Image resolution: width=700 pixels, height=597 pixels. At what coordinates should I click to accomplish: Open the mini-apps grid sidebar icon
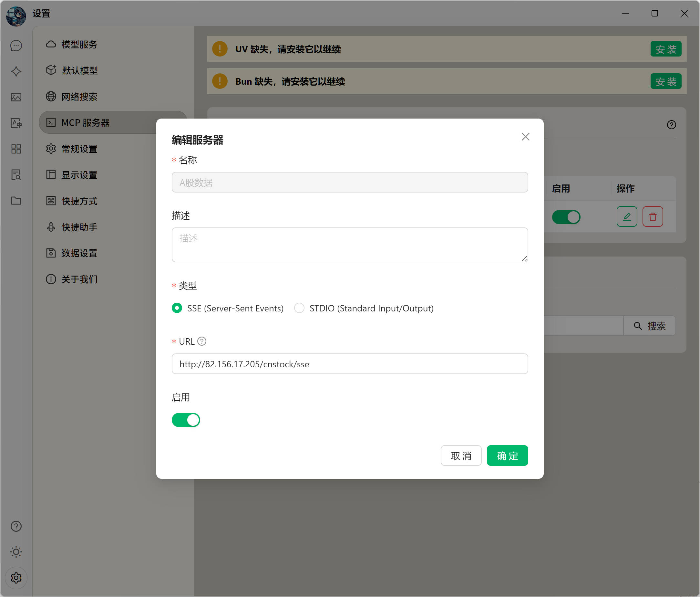(16, 149)
